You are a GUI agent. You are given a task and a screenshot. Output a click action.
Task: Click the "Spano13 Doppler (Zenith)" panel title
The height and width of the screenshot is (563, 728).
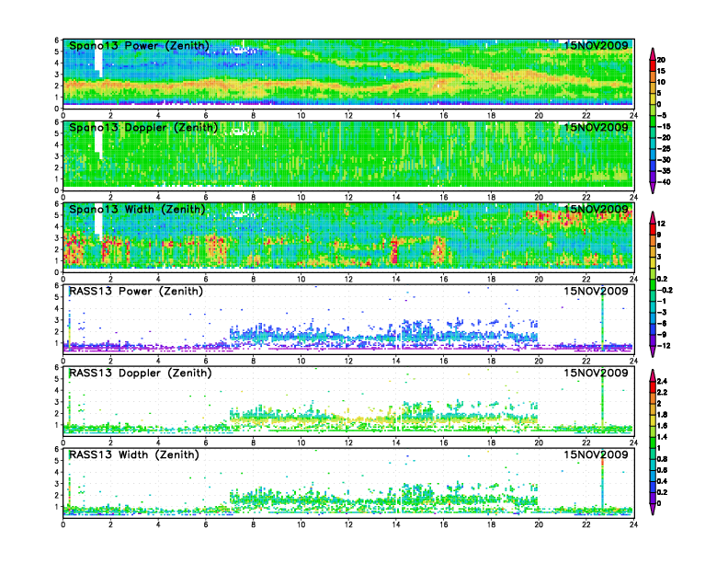(143, 128)
